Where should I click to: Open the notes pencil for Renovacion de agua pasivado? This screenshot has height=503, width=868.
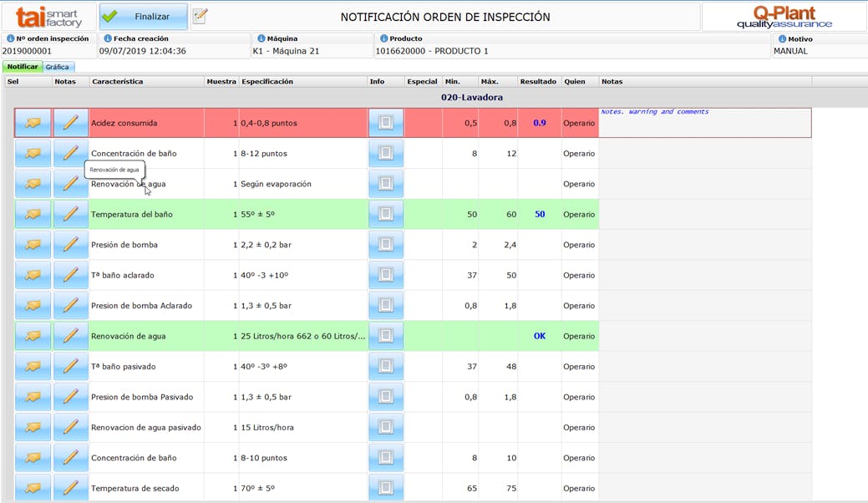pyautogui.click(x=71, y=427)
